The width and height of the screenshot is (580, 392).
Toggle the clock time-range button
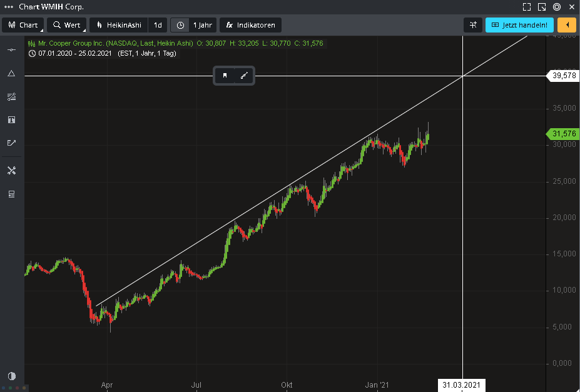[180, 25]
